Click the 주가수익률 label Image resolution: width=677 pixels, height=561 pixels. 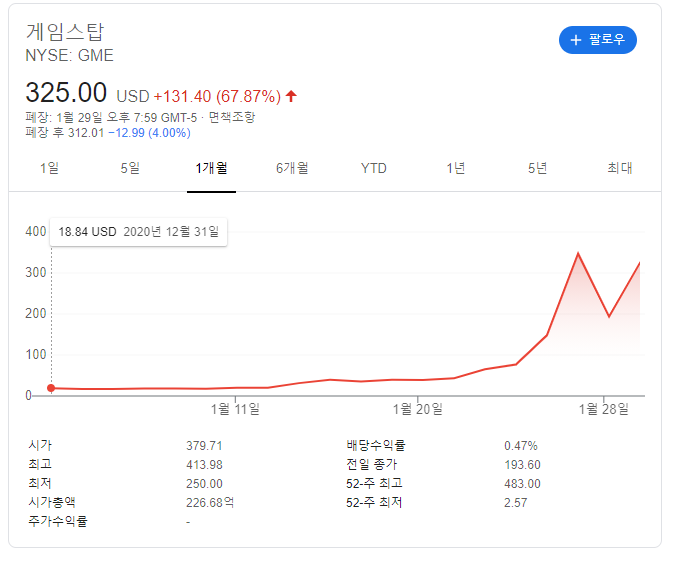pyautogui.click(x=58, y=521)
